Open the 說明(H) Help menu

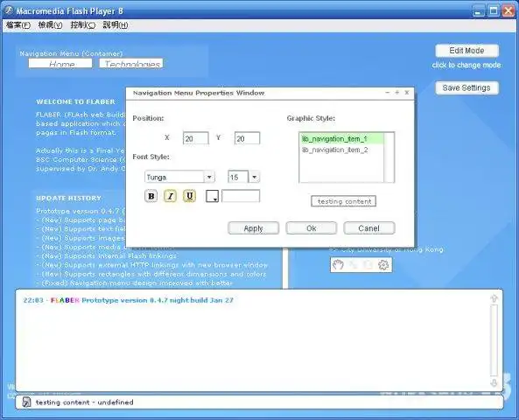[x=116, y=25]
